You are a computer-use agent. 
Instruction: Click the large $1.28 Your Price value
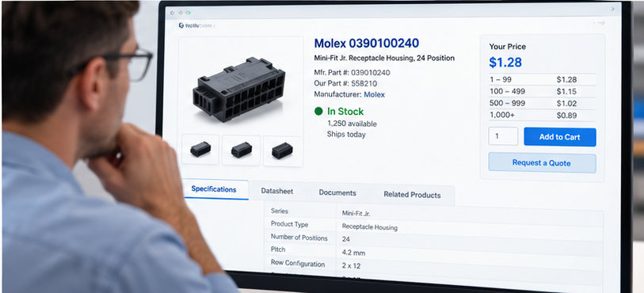pos(505,63)
